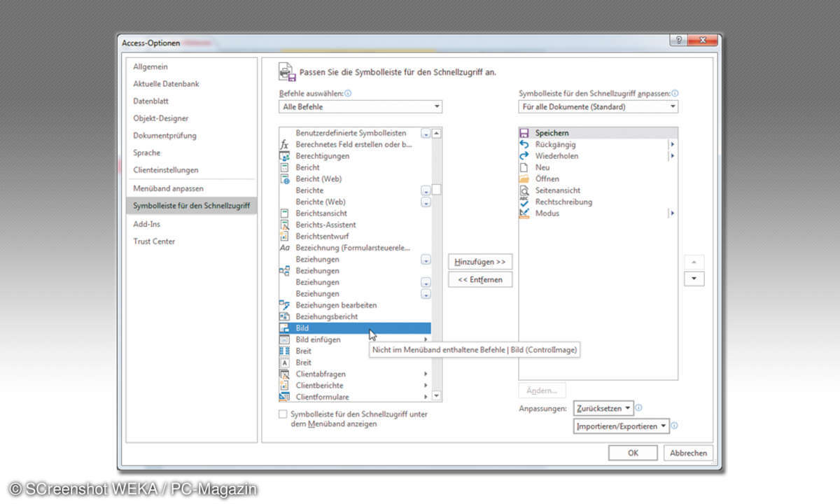Click the fx icon beside Berechnetes Feld erstellen

[x=284, y=144]
